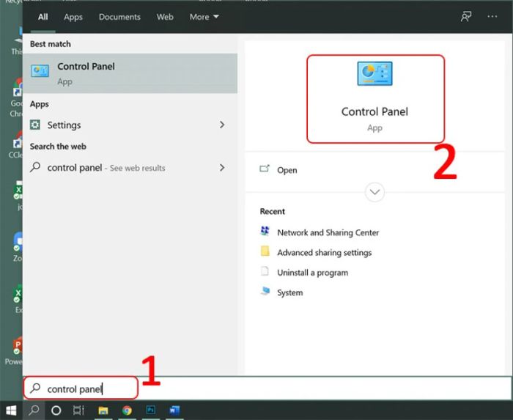The width and height of the screenshot is (513, 420).
Task: Open the More filter dropdown
Action: pyautogui.click(x=204, y=17)
